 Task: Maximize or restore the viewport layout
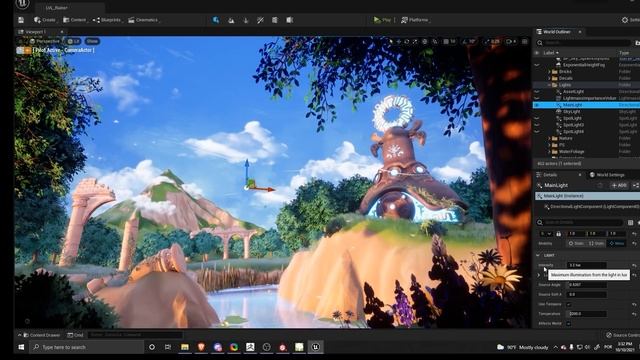(525, 42)
